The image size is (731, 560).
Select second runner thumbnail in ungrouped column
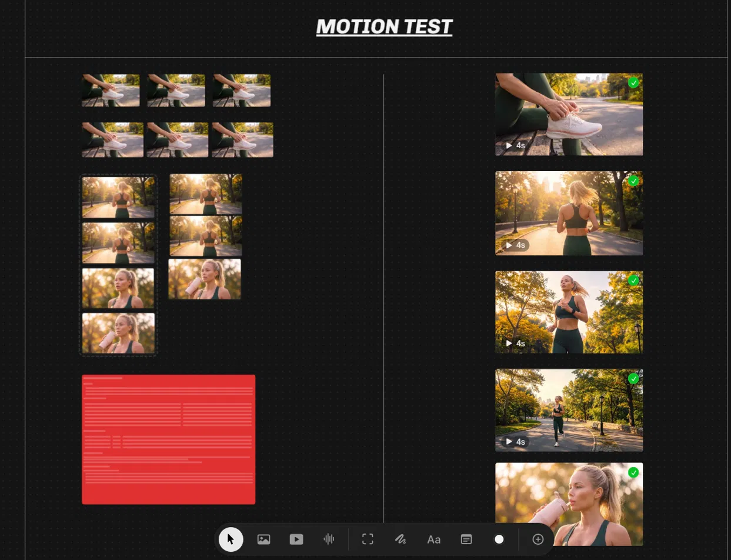(x=206, y=236)
